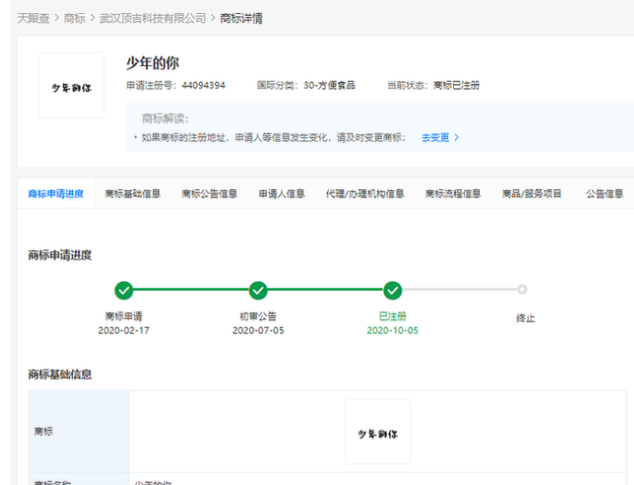Click the 去变更 link
This screenshot has height=485, width=634.
[435, 138]
